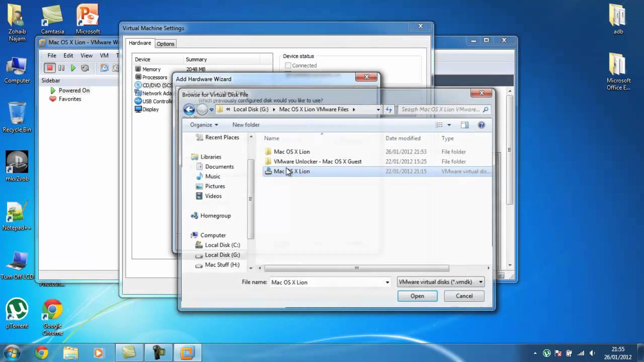This screenshot has width=644, height=362.
Task: Click the Open button
Action: tap(417, 296)
